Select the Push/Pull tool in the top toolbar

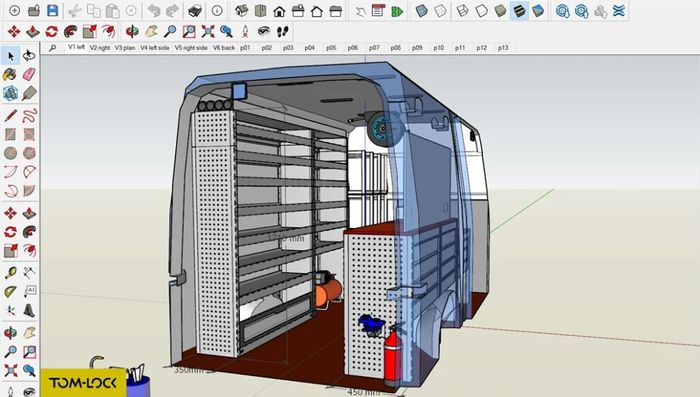click(x=33, y=31)
